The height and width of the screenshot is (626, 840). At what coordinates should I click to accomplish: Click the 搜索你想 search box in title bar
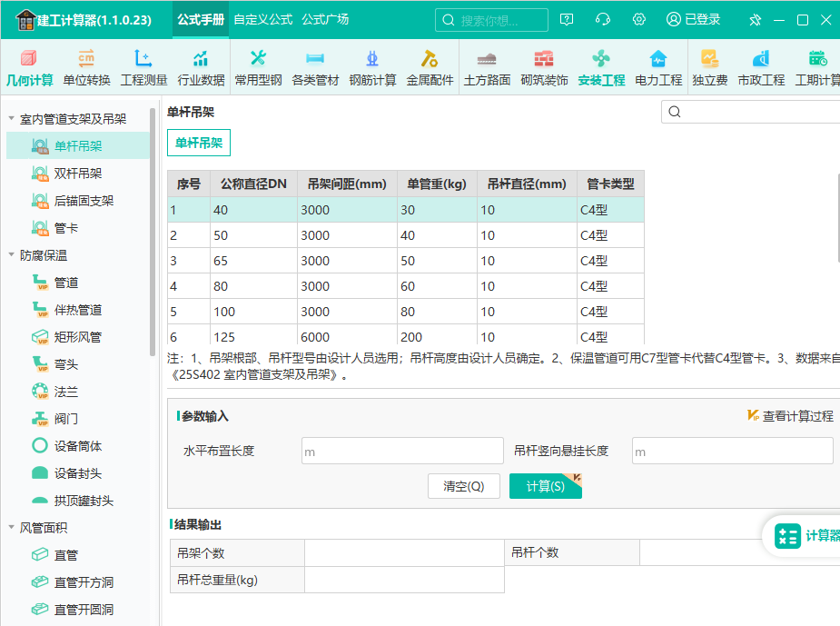tap(492, 20)
